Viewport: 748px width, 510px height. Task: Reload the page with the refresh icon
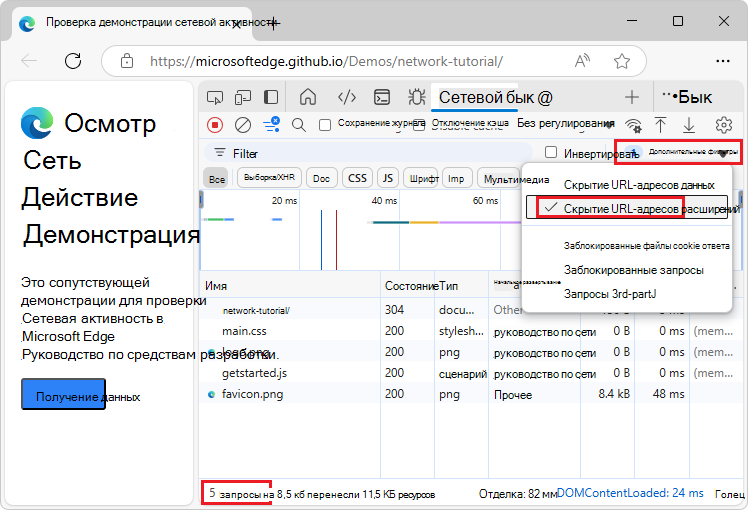73,61
